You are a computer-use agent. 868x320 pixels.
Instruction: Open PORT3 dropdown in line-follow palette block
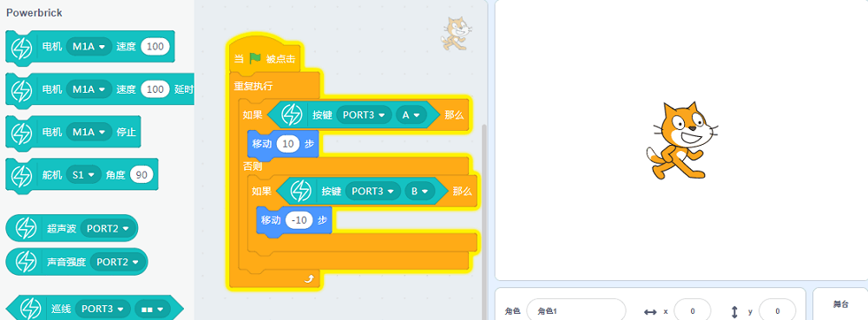click(x=102, y=309)
